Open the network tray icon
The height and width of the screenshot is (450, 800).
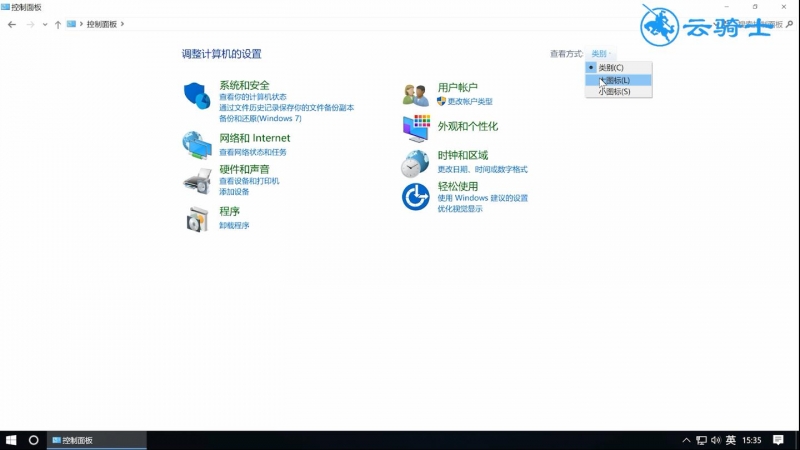coord(702,440)
